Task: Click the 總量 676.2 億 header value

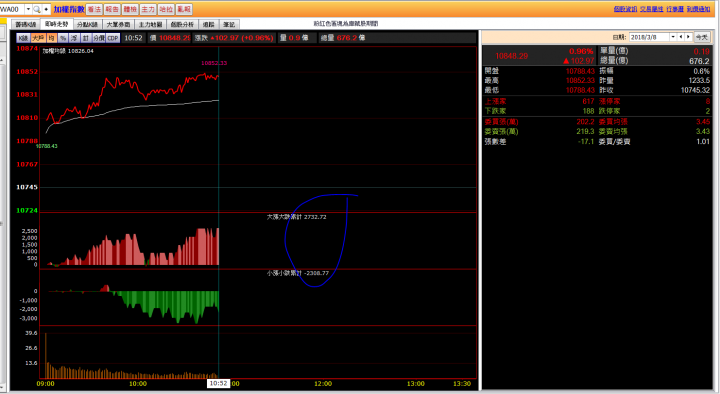Action: (x=343, y=38)
